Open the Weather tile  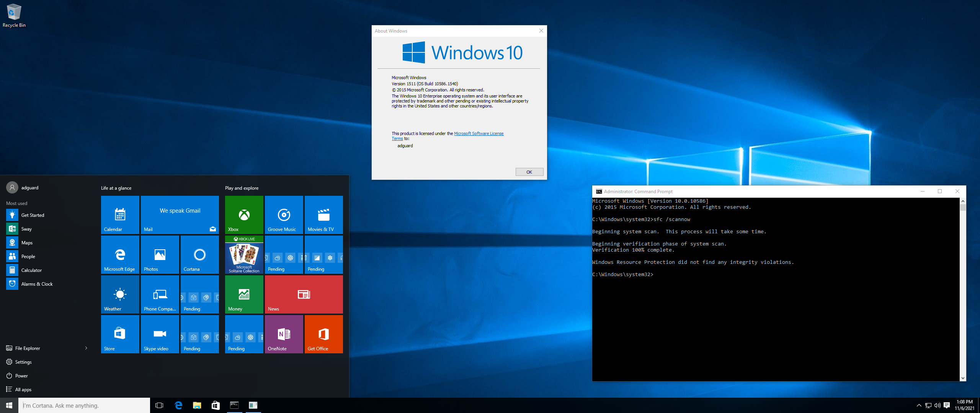pos(120,294)
